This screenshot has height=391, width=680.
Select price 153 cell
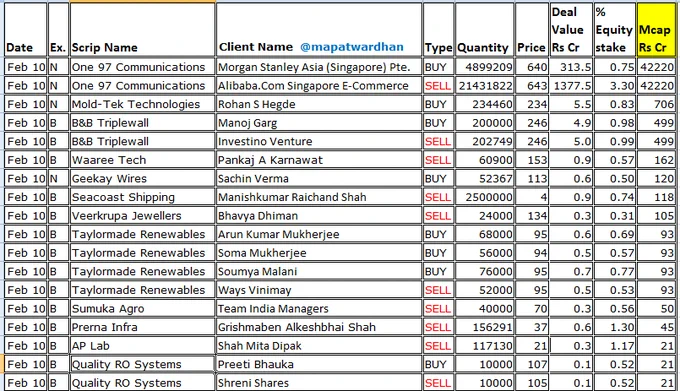(532, 160)
